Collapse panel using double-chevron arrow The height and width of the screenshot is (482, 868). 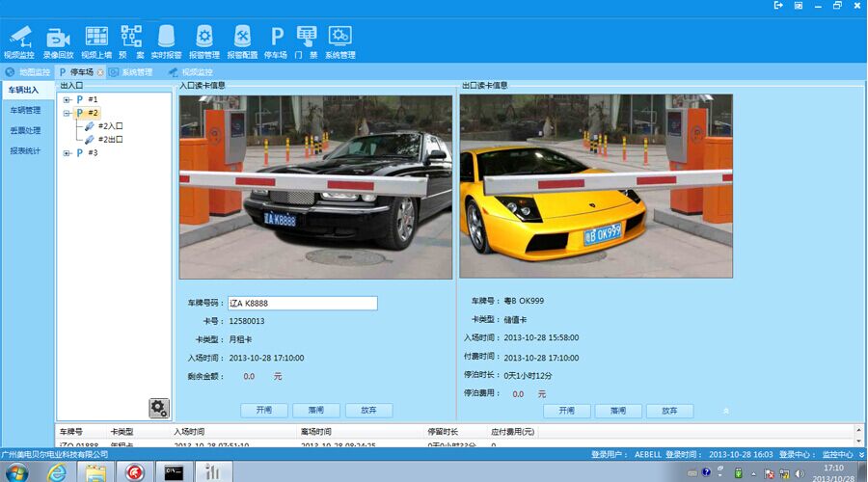tap(725, 411)
